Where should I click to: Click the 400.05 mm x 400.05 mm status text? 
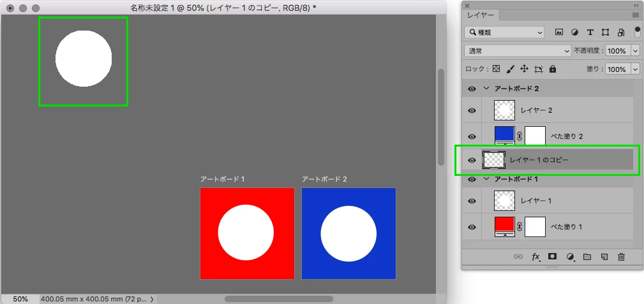(x=94, y=299)
